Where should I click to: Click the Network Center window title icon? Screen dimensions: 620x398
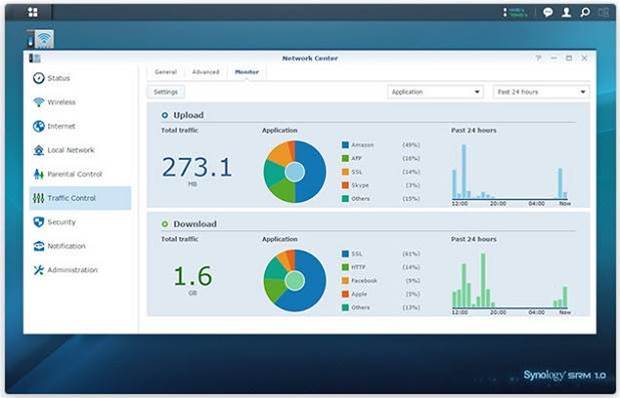[x=35, y=58]
